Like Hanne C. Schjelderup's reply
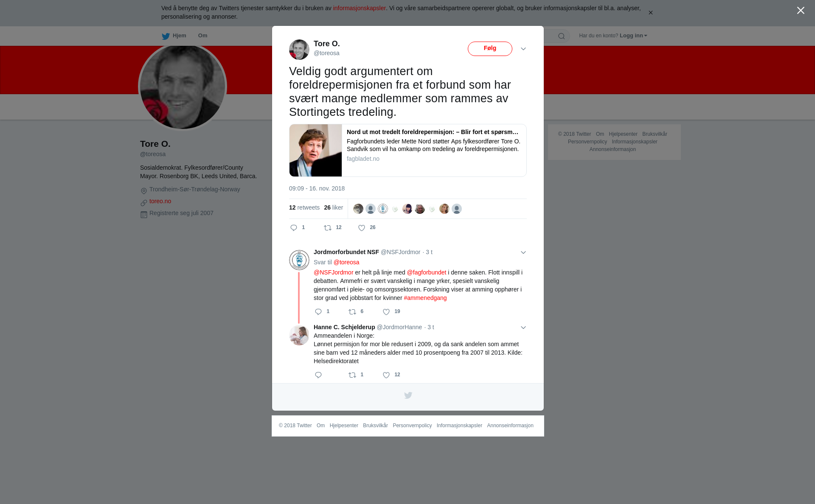This screenshot has height=504, width=815. pos(386,375)
